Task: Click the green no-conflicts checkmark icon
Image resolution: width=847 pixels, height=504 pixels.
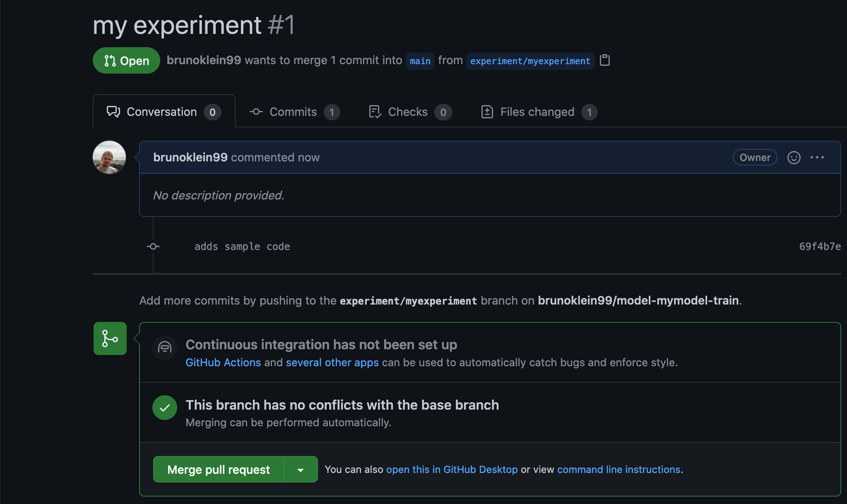Action: [165, 408]
